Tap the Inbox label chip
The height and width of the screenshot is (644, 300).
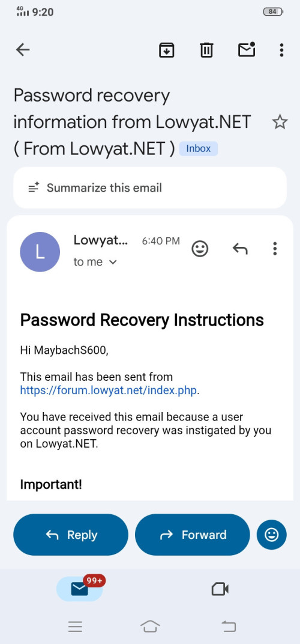[198, 148]
